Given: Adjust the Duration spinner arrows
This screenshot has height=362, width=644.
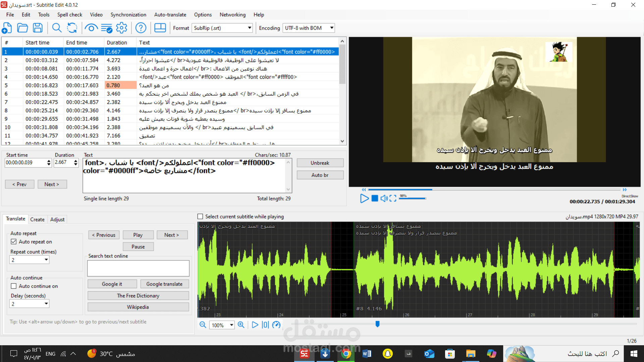Looking at the screenshot, I should (75, 163).
